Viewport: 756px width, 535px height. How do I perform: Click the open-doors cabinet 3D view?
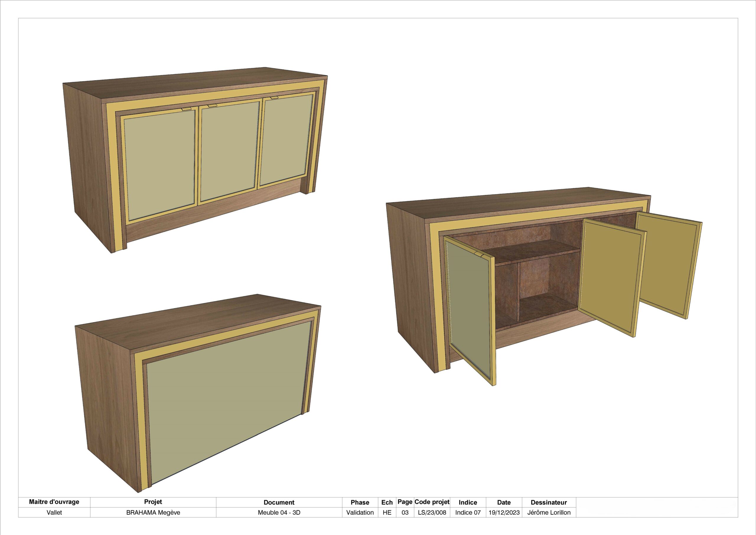tap(544, 286)
